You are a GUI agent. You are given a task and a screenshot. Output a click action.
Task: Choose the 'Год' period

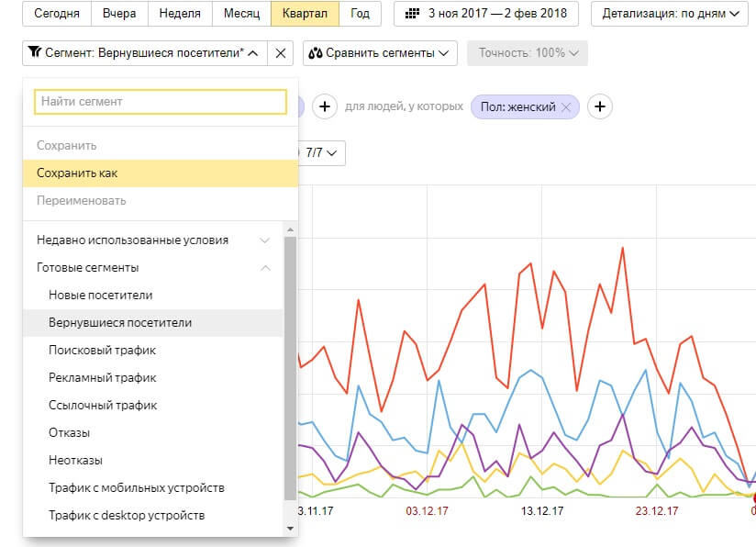(x=360, y=14)
